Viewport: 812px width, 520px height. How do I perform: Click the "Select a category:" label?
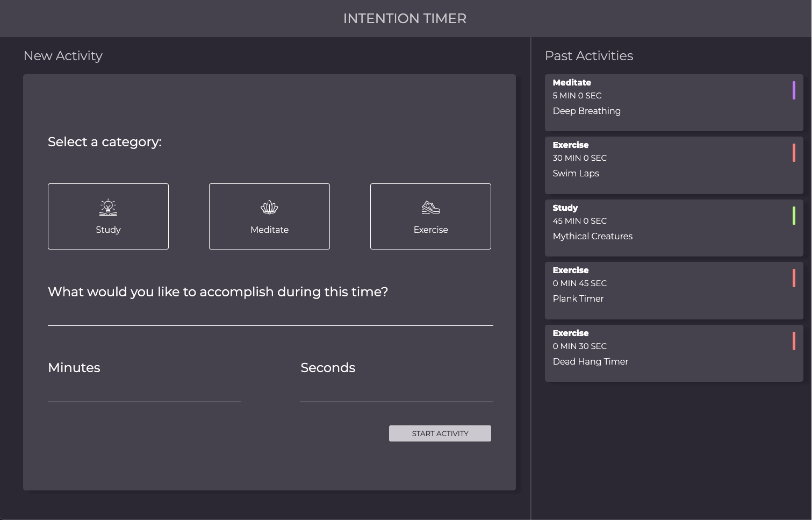105,142
